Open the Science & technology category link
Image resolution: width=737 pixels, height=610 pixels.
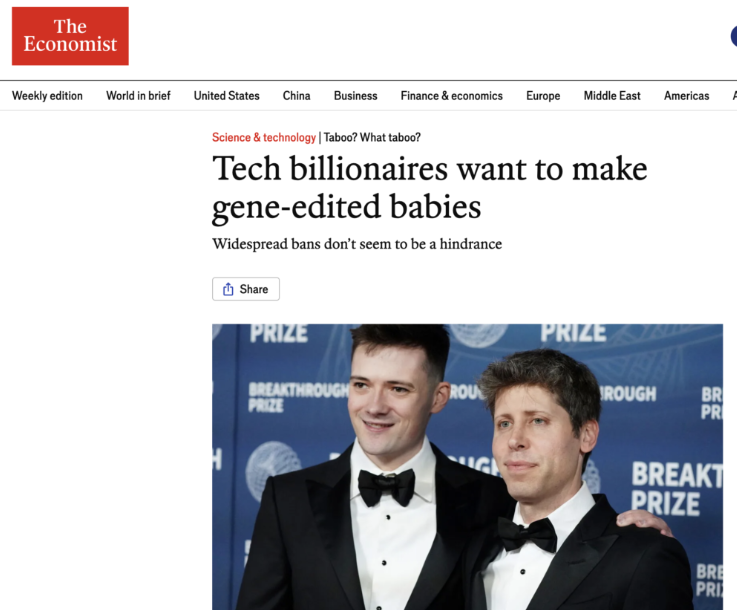tap(263, 138)
